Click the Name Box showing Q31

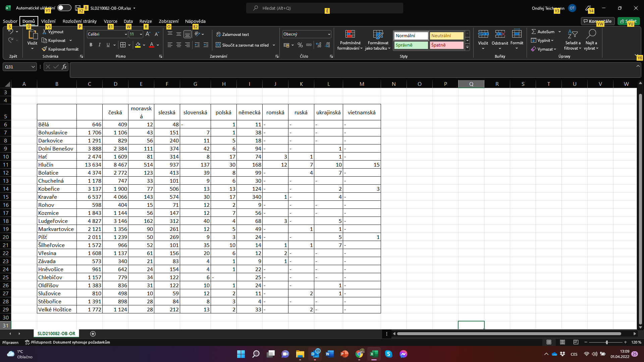click(19, 67)
